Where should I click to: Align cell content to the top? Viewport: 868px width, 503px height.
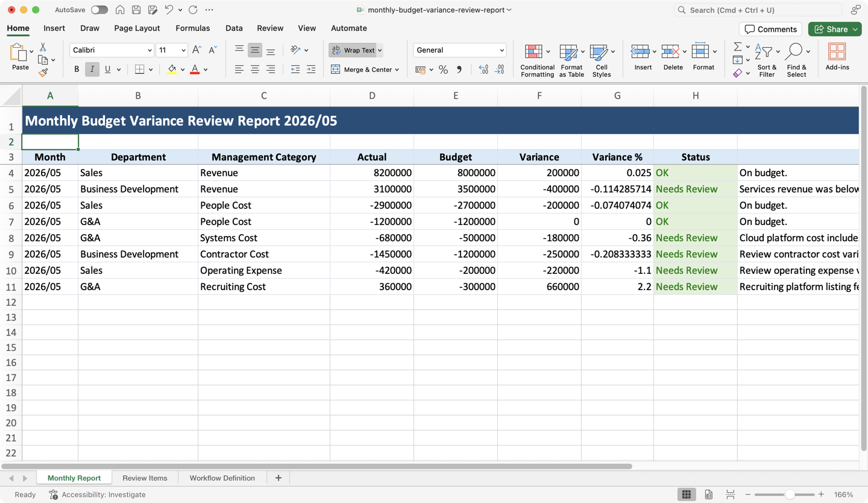pos(239,50)
